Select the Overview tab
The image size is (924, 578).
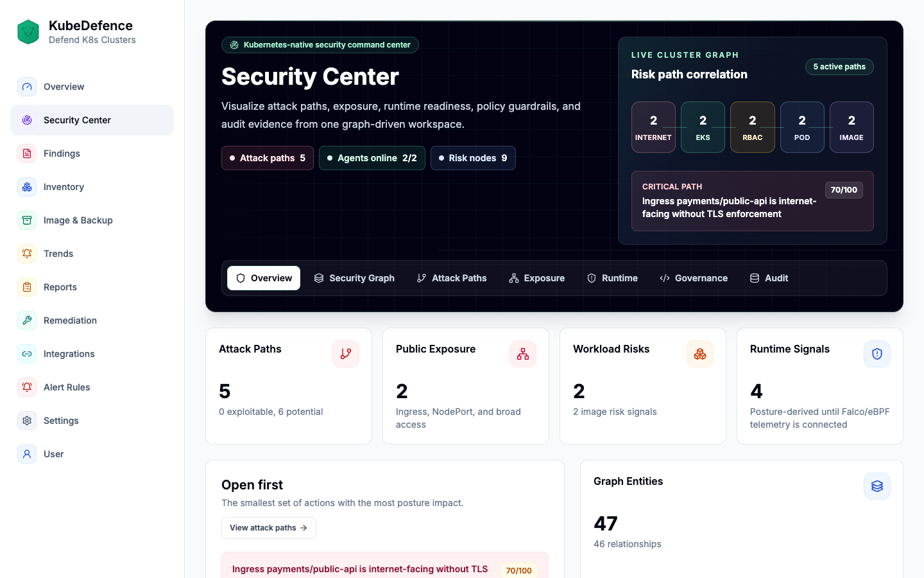[264, 278]
